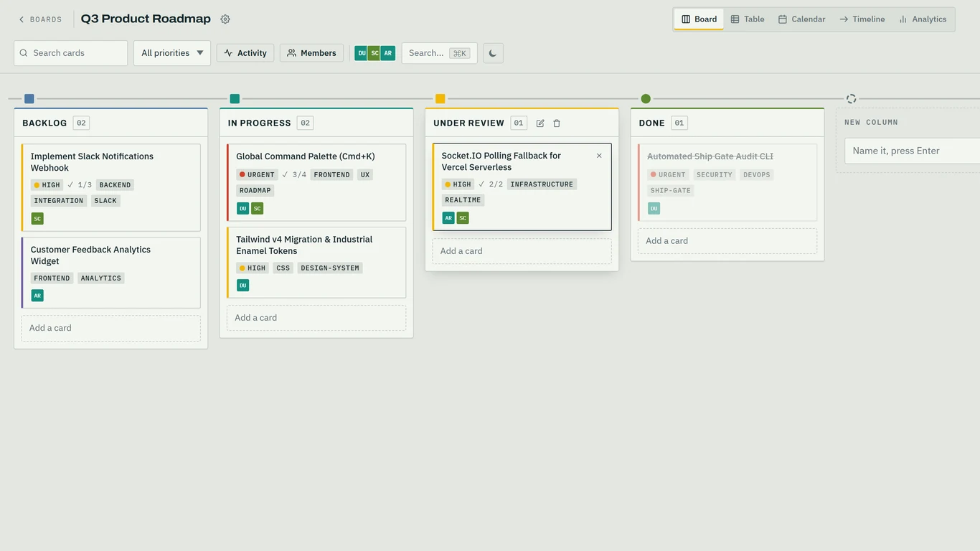Add a card to In Progress column
The height and width of the screenshot is (551, 980).
pos(316,318)
